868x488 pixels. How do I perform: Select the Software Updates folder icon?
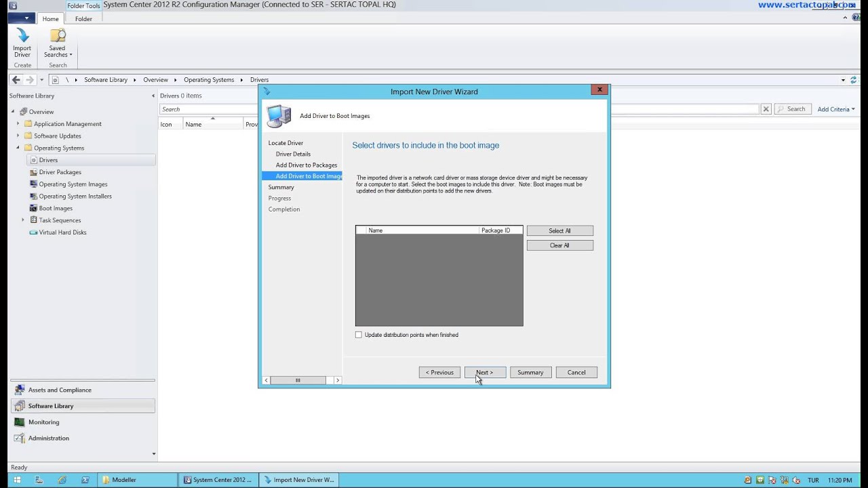coord(28,136)
